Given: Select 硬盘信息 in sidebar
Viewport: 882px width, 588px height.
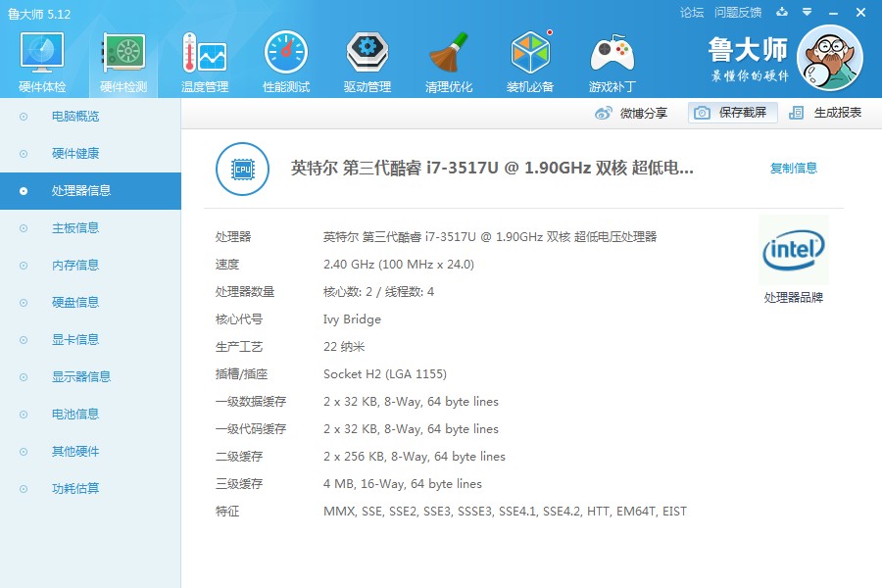Looking at the screenshot, I should pyautogui.click(x=90, y=303).
